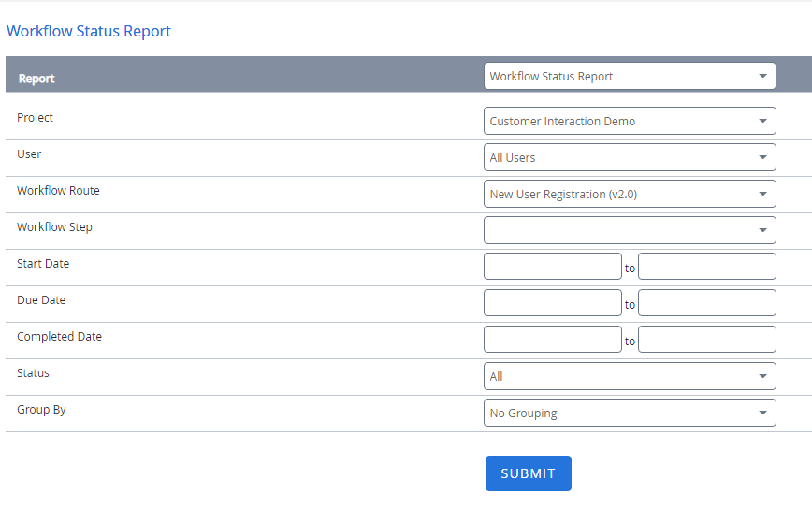Open the User dropdown set to All Users
The image size is (812, 509).
(x=630, y=158)
